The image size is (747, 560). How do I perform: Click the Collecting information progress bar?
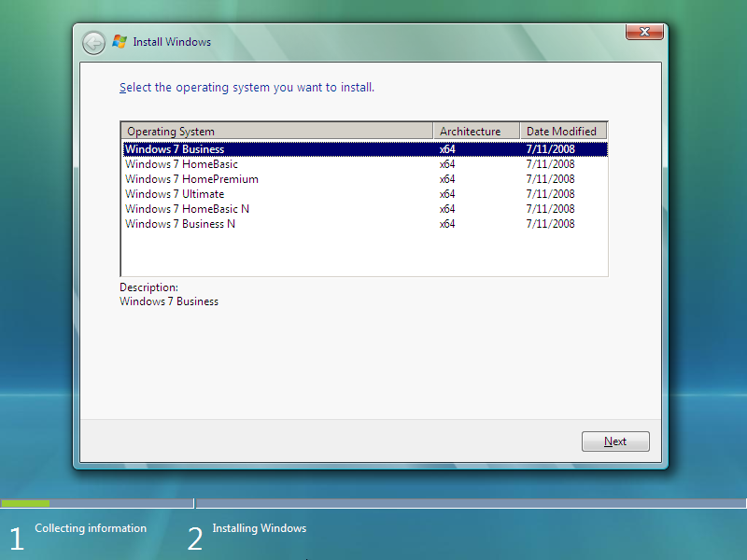click(x=97, y=503)
